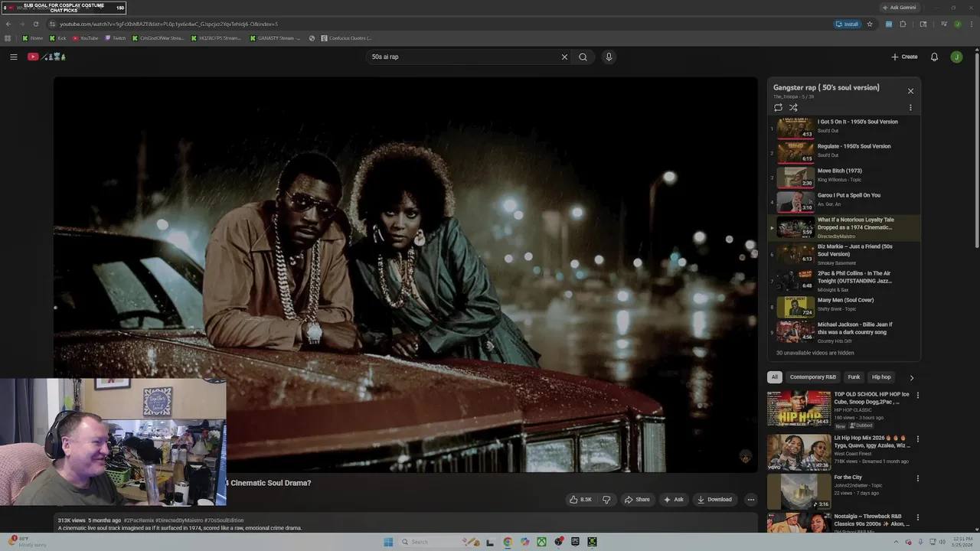Download this video
This screenshot has width=980, height=551.
(x=714, y=500)
